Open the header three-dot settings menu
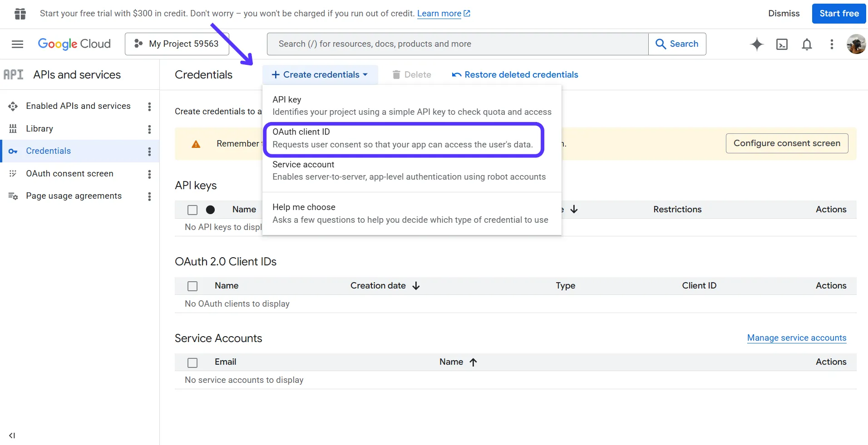Screen dimensions: 868x445 click(832, 44)
